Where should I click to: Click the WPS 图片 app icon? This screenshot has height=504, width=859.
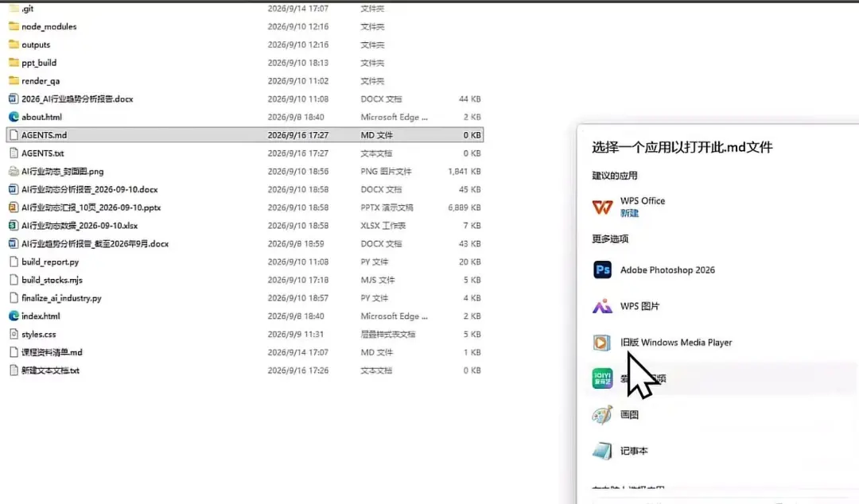pos(602,306)
